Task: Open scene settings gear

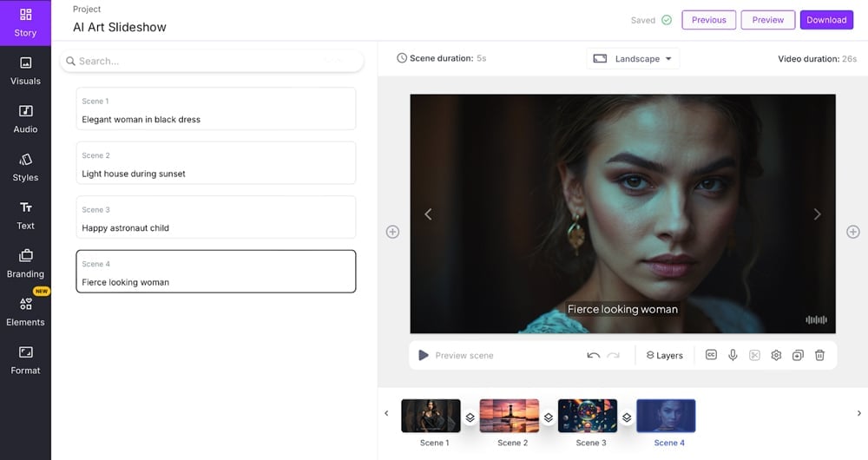Action: (776, 355)
